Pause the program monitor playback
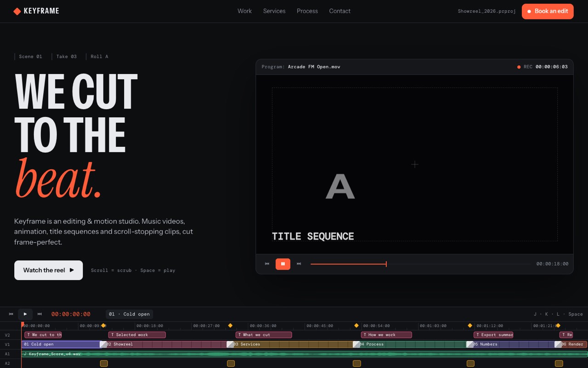The width and height of the screenshot is (588, 368). [283, 264]
